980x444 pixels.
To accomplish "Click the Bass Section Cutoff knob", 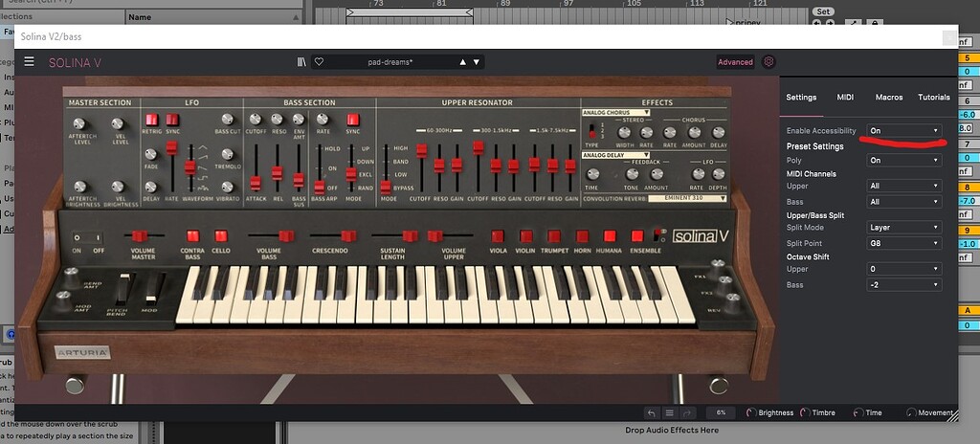I will click(x=255, y=119).
